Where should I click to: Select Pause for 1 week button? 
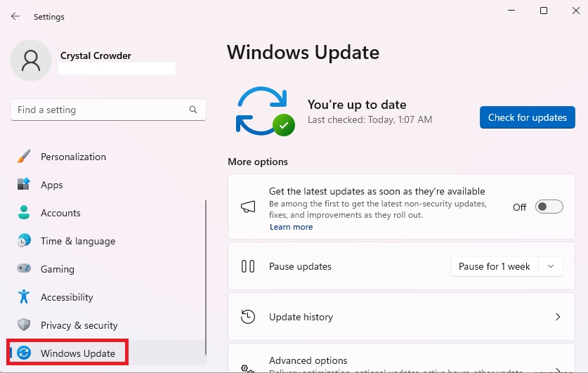pyautogui.click(x=495, y=266)
